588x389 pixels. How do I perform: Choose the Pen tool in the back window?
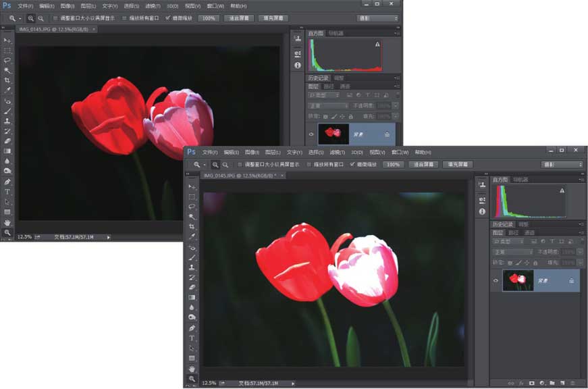pyautogui.click(x=7, y=182)
